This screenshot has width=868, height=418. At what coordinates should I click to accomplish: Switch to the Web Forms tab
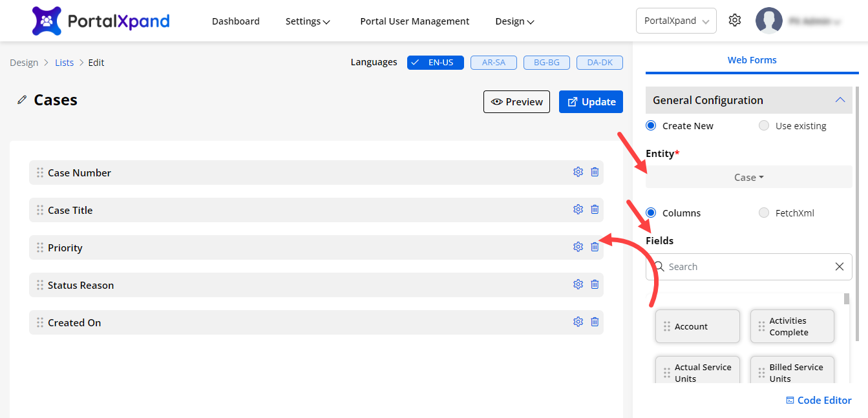[x=752, y=60]
